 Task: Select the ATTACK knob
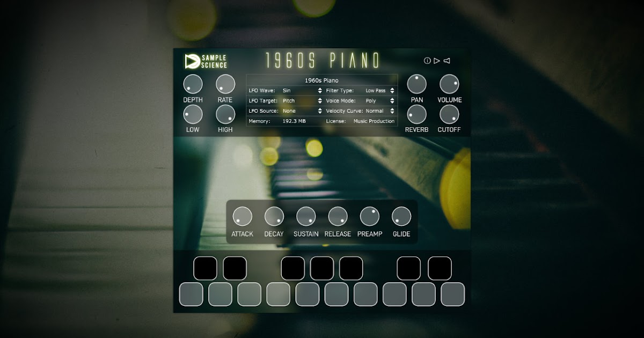click(242, 216)
